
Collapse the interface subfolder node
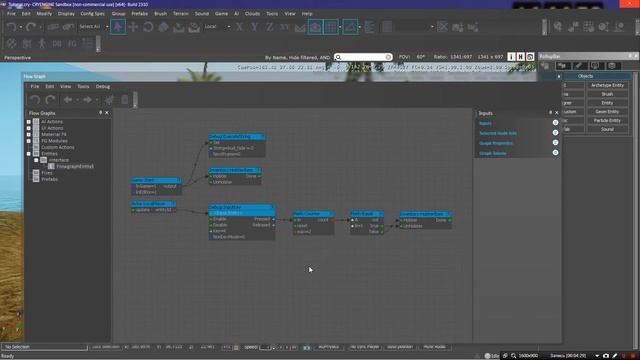coord(36,160)
